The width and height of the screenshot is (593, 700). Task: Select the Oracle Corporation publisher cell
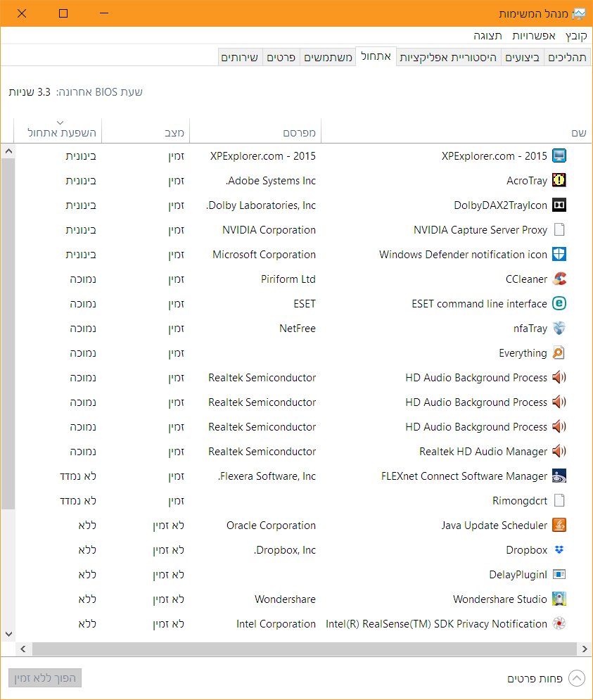pyautogui.click(x=271, y=525)
